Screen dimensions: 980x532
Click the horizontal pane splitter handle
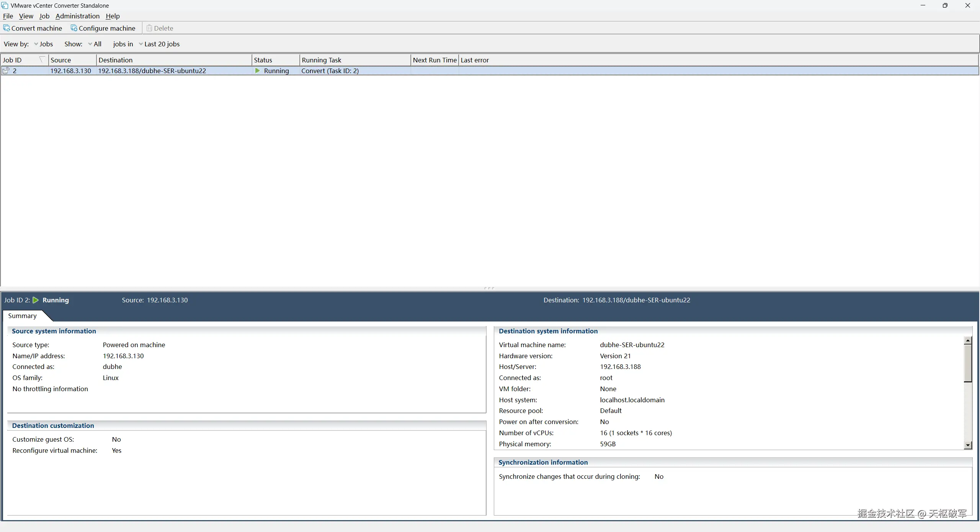(x=489, y=288)
